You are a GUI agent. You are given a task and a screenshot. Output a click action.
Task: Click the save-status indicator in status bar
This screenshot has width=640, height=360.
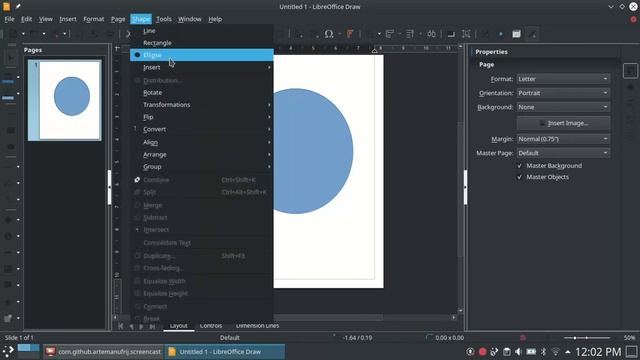[x=522, y=338]
